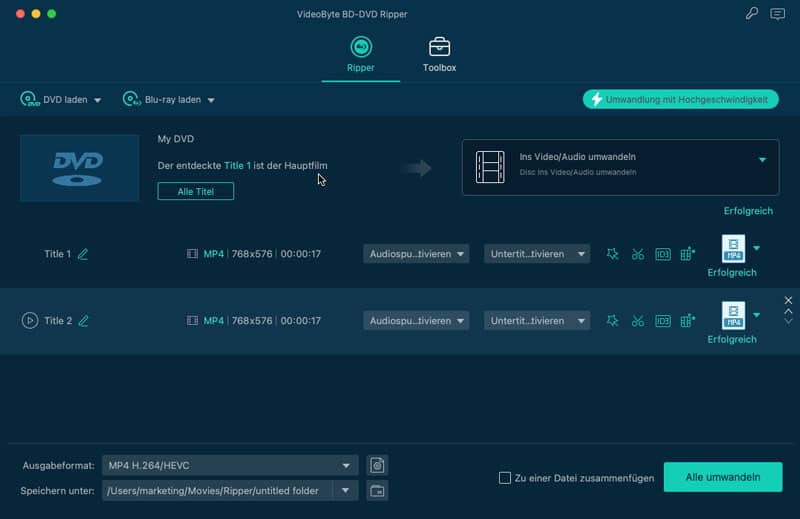Edit ID3 info for Title 2
Viewport: 800px width, 519px height.
point(663,320)
